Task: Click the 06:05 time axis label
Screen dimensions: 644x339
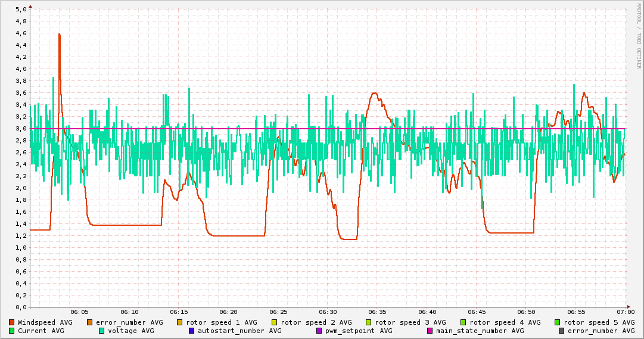Action: [x=79, y=312]
